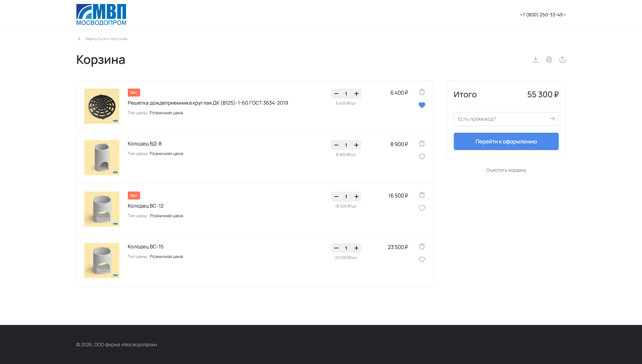The height and width of the screenshot is (364, 642).
Task: Open Колодец ВС-12 product thumbnail
Action: pos(102,209)
